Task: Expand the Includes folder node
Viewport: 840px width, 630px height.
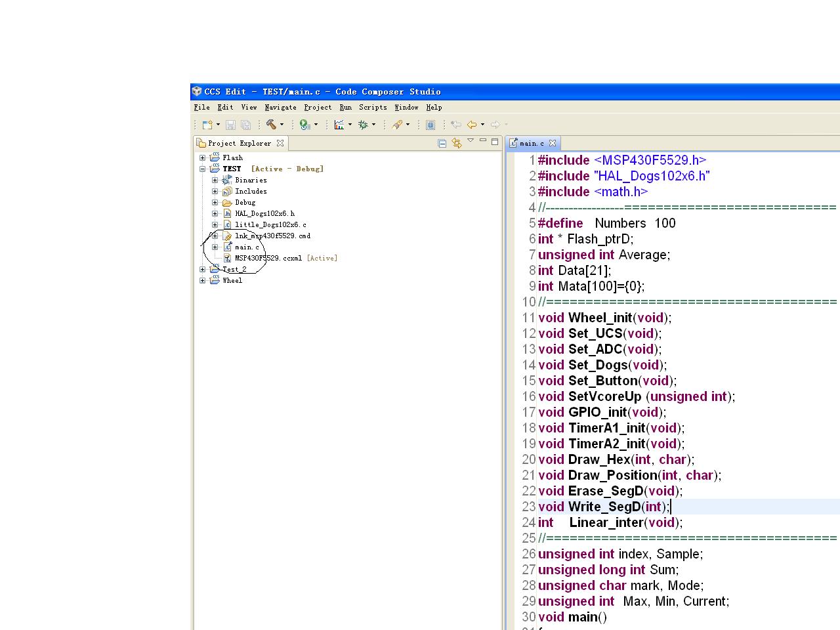Action: coord(215,191)
